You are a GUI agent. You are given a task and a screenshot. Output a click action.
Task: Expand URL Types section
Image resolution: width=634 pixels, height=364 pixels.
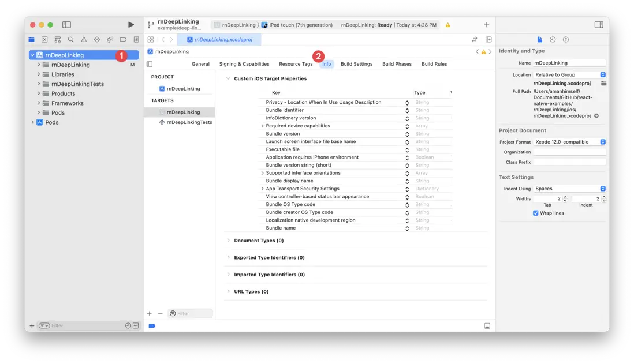pyautogui.click(x=229, y=291)
